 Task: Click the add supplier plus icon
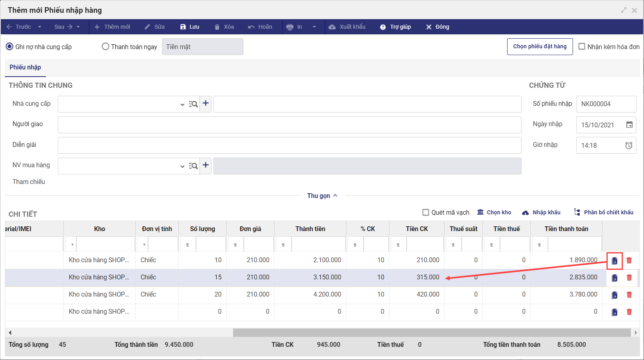(205, 103)
